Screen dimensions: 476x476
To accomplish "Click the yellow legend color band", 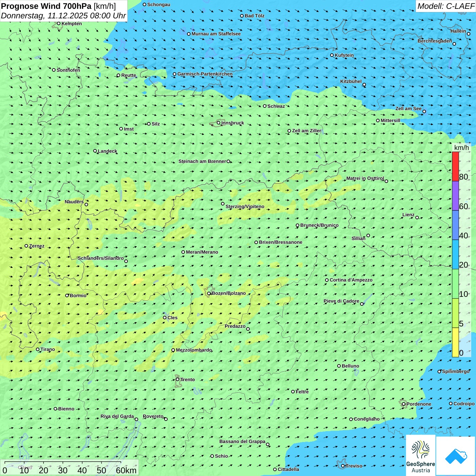I will coord(455,342).
